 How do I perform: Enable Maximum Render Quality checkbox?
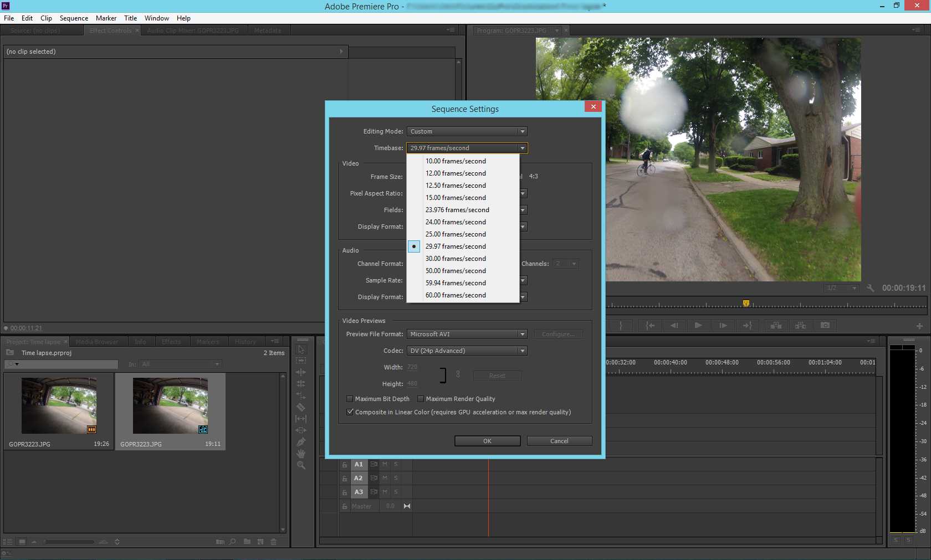coord(421,399)
